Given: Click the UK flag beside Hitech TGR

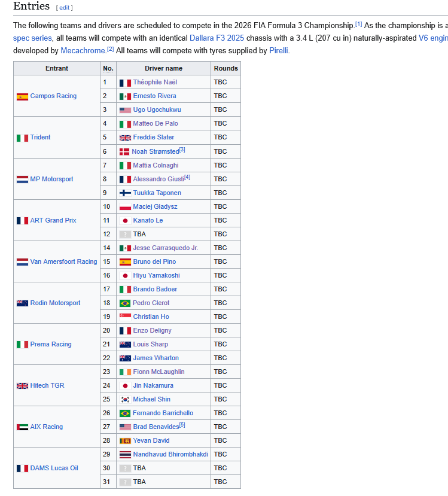Looking at the screenshot, I should (23, 385).
